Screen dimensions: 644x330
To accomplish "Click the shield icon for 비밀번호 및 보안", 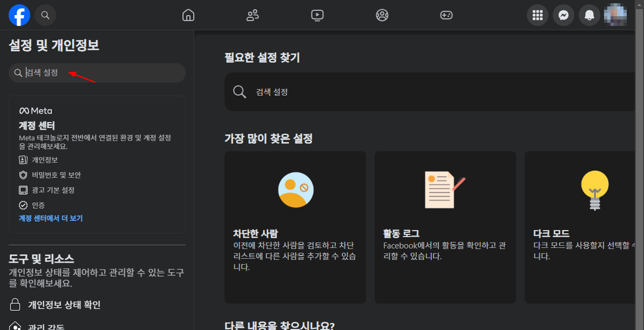I will pyautogui.click(x=23, y=175).
